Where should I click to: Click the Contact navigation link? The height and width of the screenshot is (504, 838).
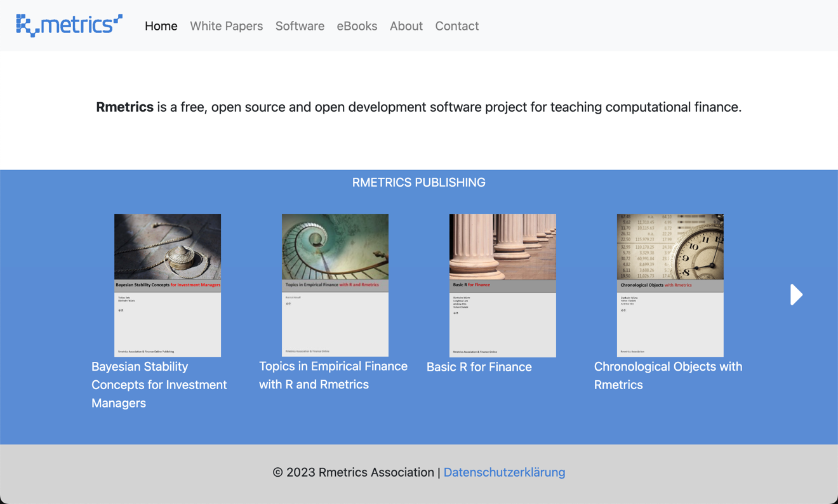pos(456,26)
